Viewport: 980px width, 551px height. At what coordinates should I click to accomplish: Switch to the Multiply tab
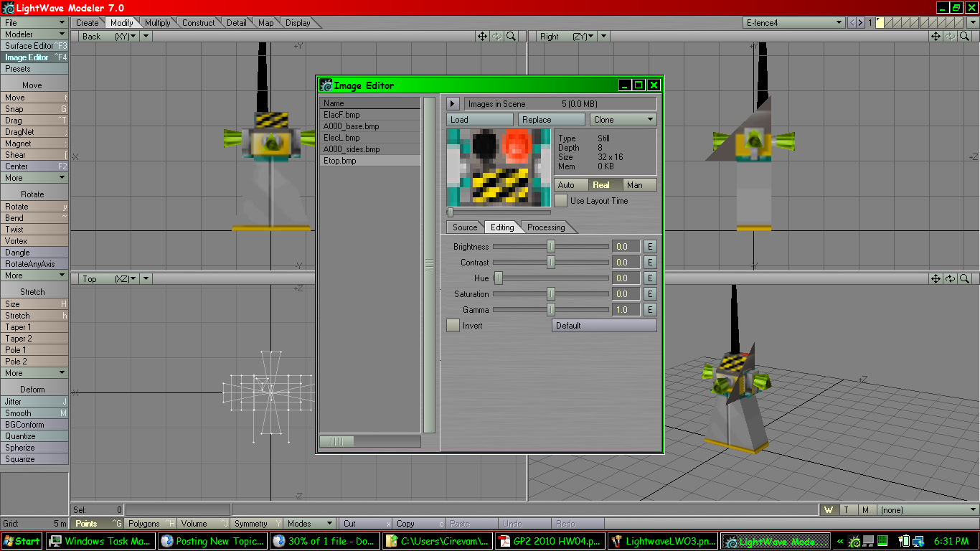point(158,23)
